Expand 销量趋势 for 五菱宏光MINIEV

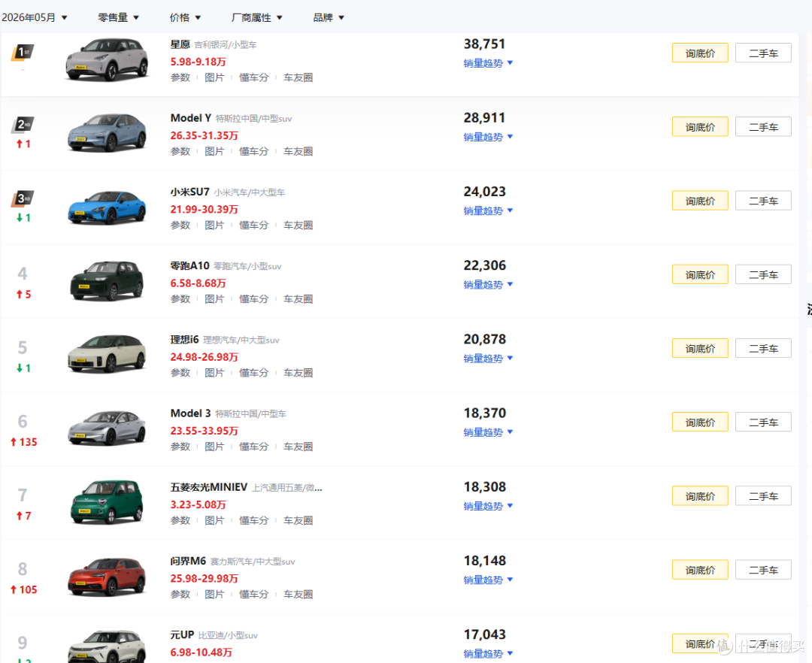coord(488,506)
